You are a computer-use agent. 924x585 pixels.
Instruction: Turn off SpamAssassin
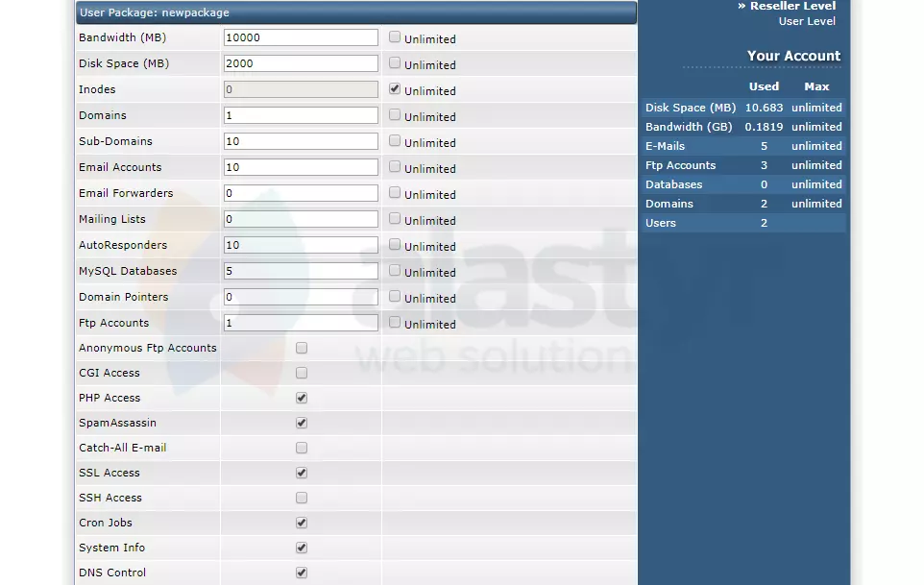pyautogui.click(x=301, y=423)
